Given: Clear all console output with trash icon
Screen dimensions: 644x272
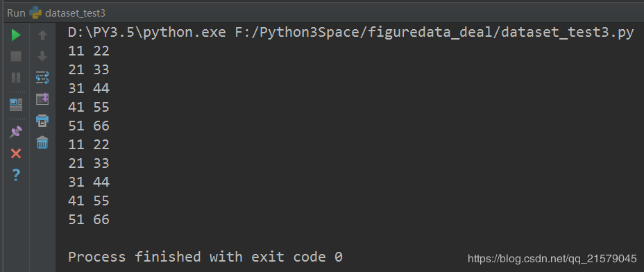Looking at the screenshot, I should [42, 142].
